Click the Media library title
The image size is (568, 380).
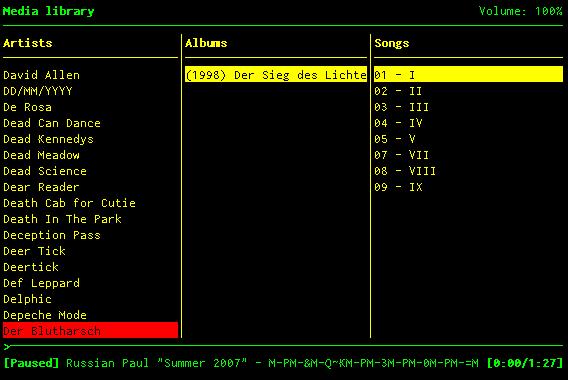click(48, 11)
